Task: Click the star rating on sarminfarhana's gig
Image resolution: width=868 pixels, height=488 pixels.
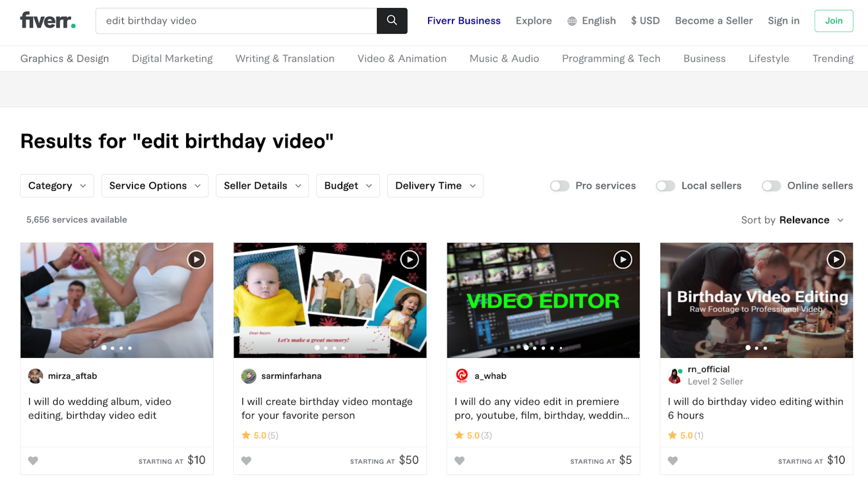Action: 260,435
